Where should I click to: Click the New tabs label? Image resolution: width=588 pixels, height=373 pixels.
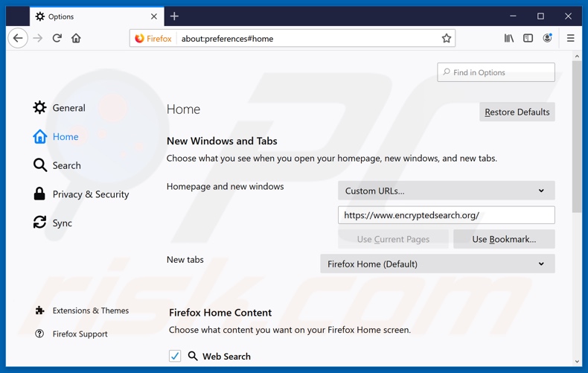[185, 260]
